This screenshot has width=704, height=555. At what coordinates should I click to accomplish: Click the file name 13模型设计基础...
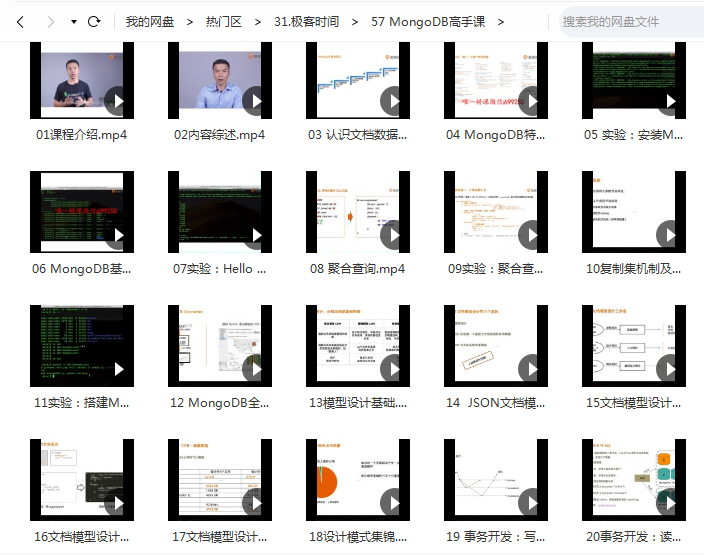(358, 403)
